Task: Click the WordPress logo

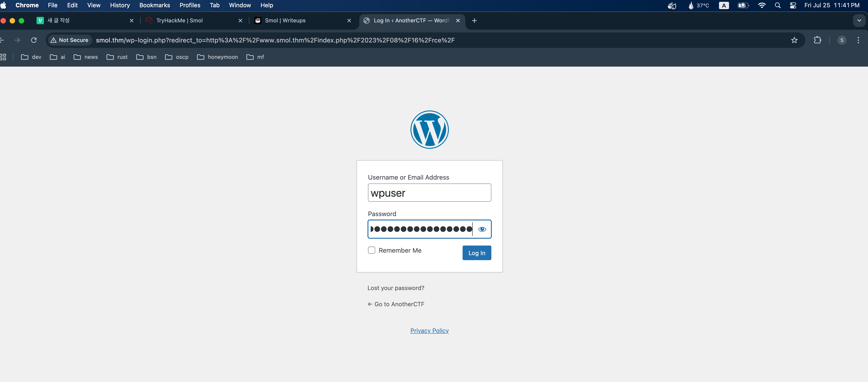Action: pyautogui.click(x=429, y=130)
